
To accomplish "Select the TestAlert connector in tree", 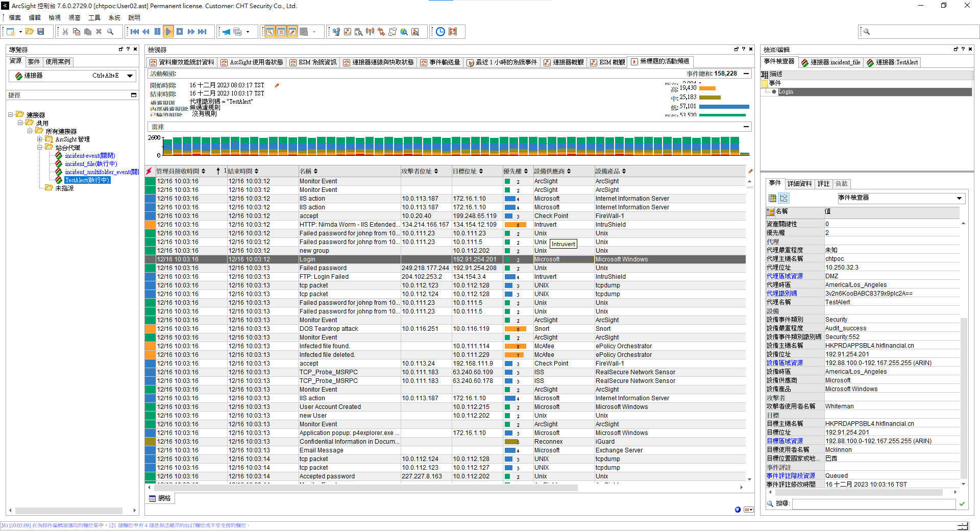I will click(x=87, y=180).
